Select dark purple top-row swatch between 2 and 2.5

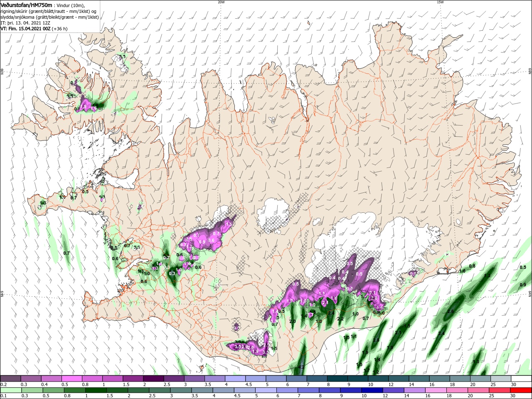click(153, 379)
